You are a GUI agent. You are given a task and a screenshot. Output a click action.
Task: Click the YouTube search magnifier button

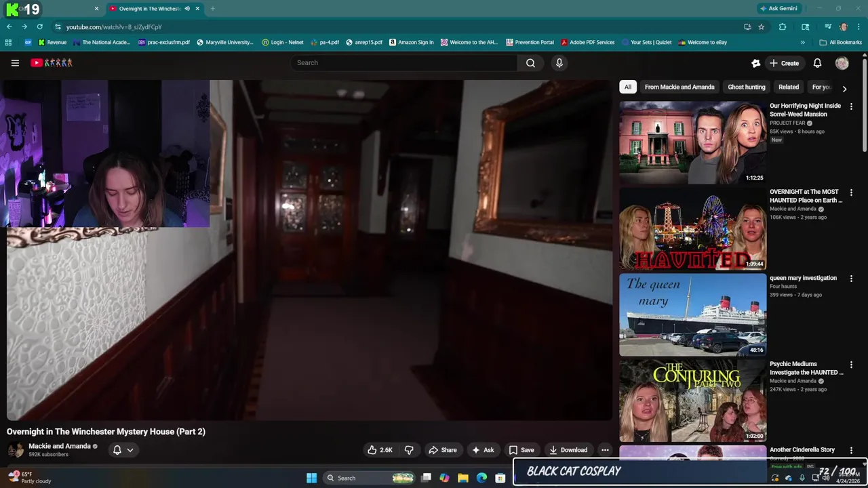pyautogui.click(x=530, y=63)
